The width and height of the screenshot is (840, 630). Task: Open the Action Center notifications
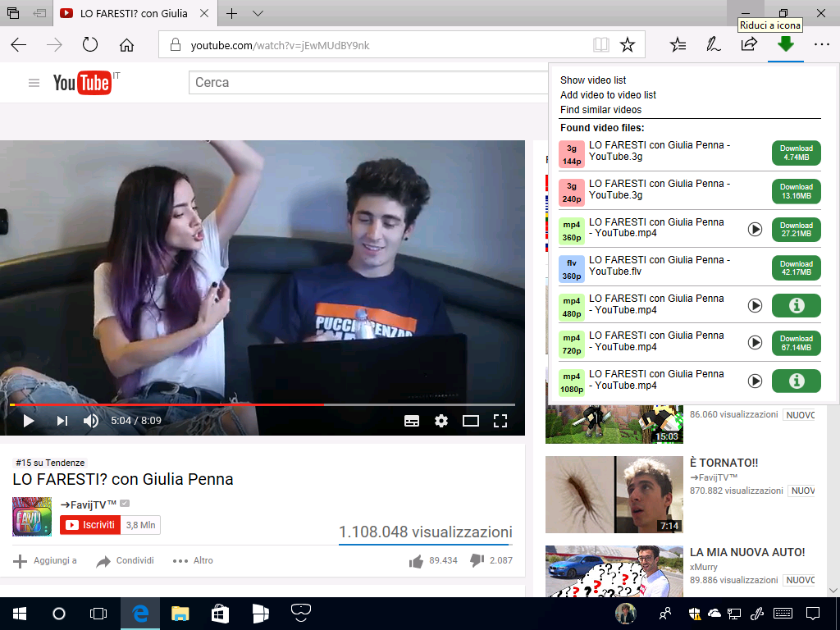(813, 614)
